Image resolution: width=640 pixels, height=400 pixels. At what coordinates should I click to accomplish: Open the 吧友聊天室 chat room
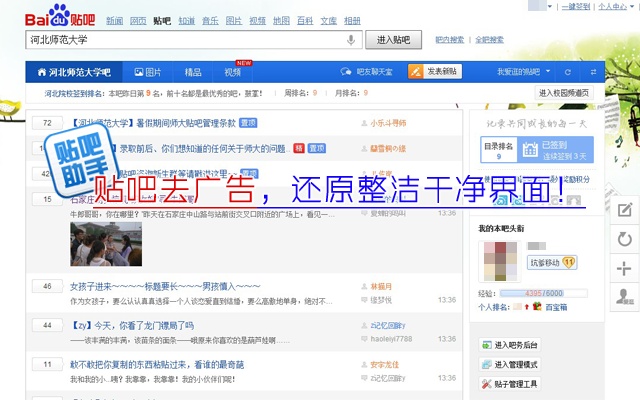pos(367,72)
